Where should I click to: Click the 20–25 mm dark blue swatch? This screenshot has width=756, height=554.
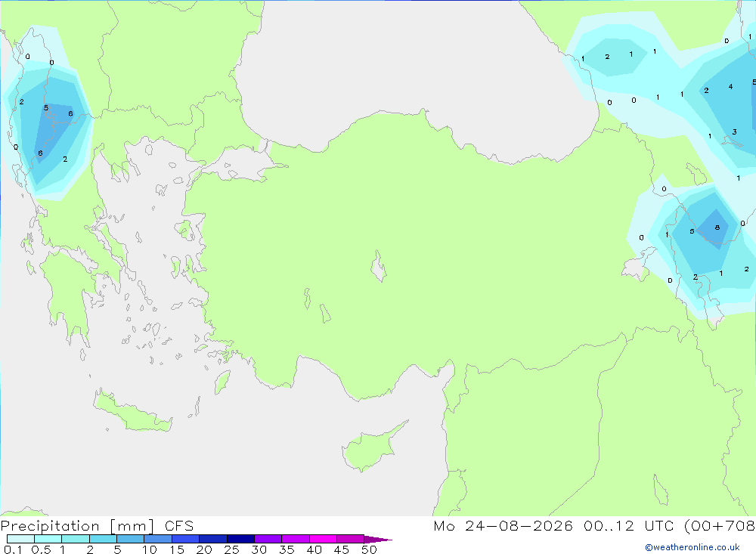[212, 539]
